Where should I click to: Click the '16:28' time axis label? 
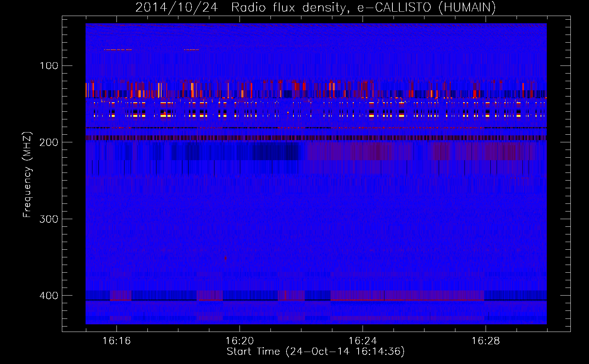(x=486, y=341)
